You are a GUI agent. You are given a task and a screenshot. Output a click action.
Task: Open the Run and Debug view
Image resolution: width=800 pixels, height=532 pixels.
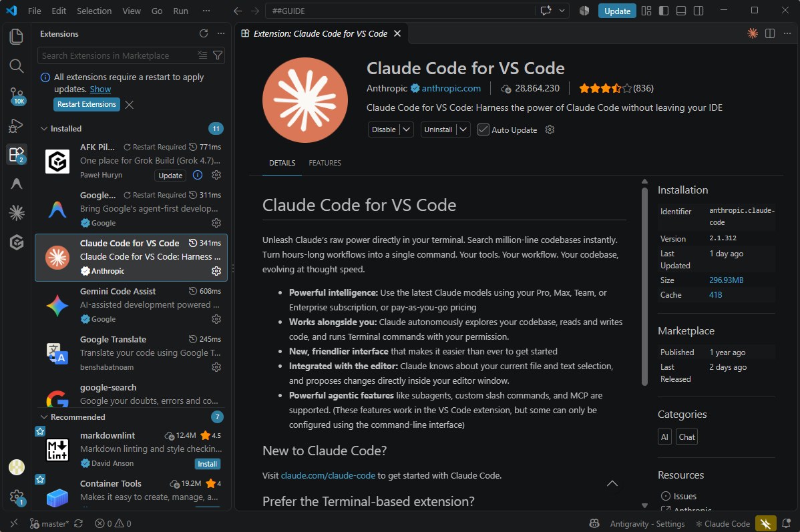coord(16,125)
